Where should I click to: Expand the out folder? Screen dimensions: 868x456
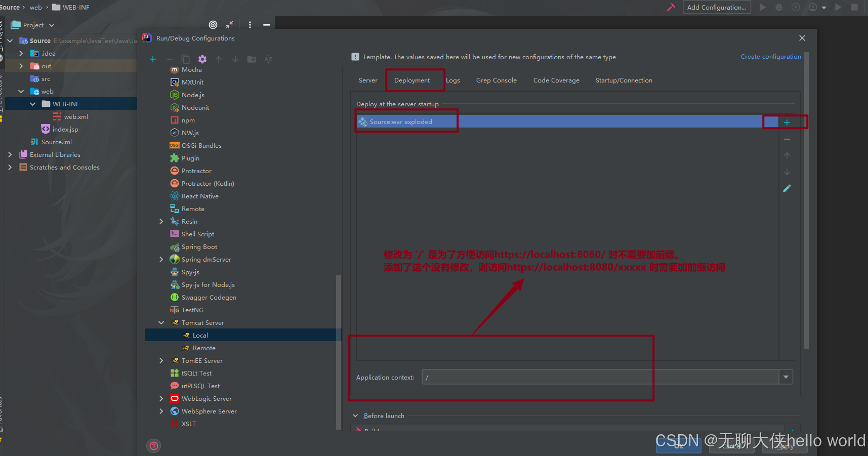(x=21, y=66)
